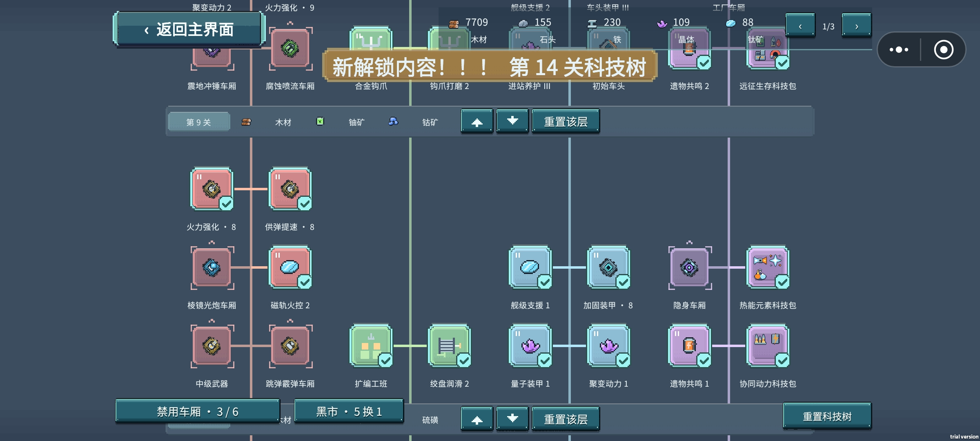
Task: Select the 聚变动力 1 node
Action: pos(608,346)
